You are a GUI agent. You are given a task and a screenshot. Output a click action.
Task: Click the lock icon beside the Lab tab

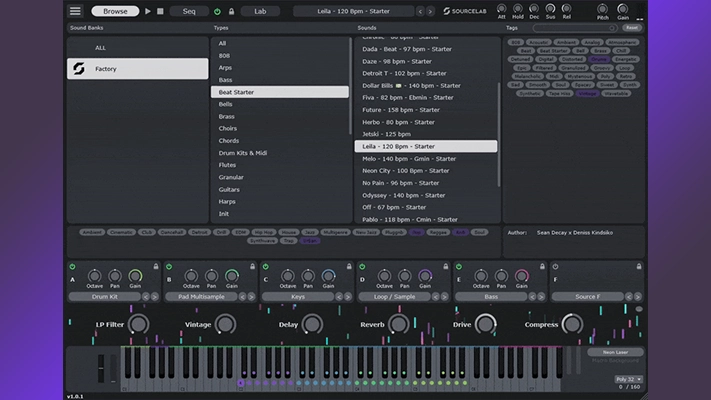(232, 11)
